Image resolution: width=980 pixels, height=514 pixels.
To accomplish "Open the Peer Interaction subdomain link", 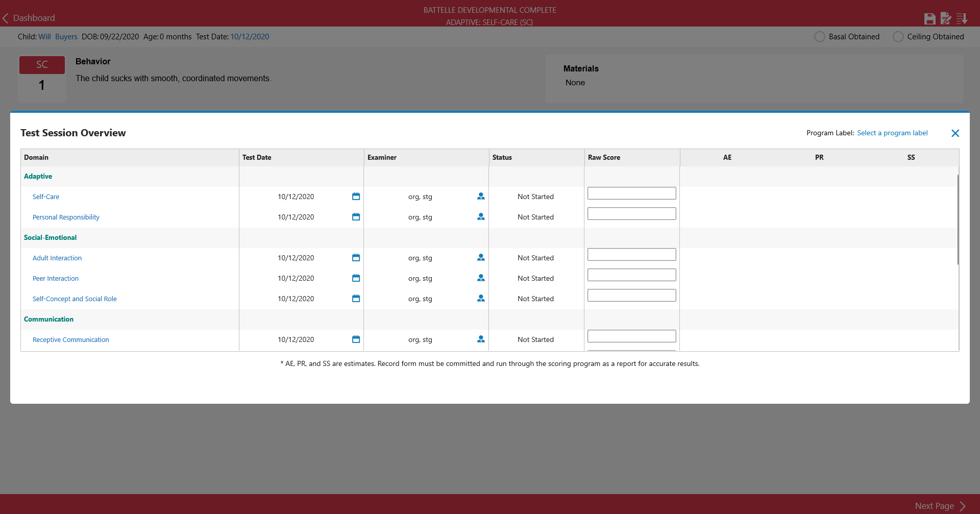I will [56, 279].
